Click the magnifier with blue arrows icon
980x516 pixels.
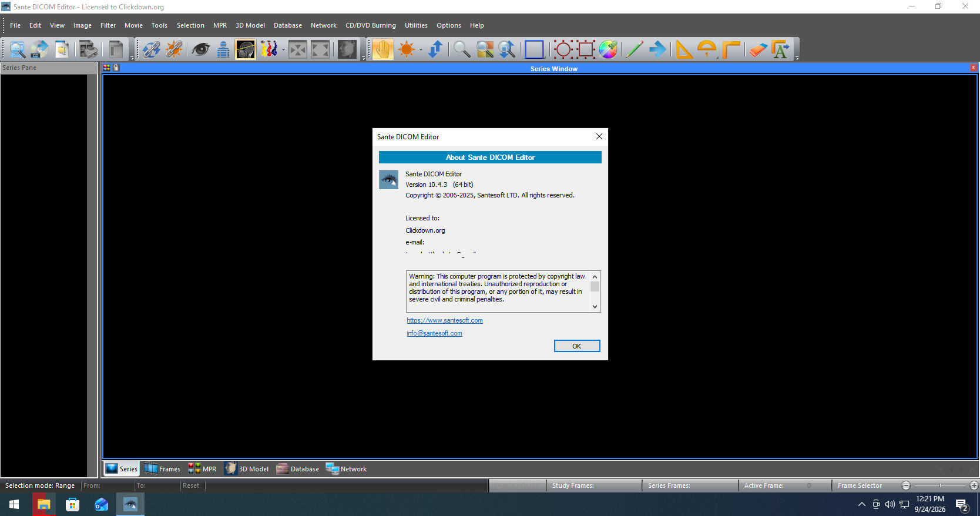click(x=507, y=49)
